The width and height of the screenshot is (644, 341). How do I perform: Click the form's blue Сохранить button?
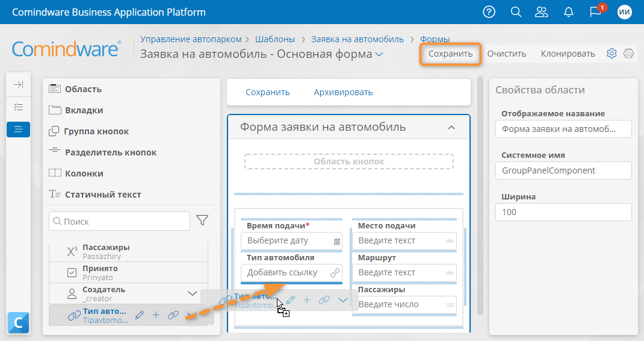click(x=267, y=92)
